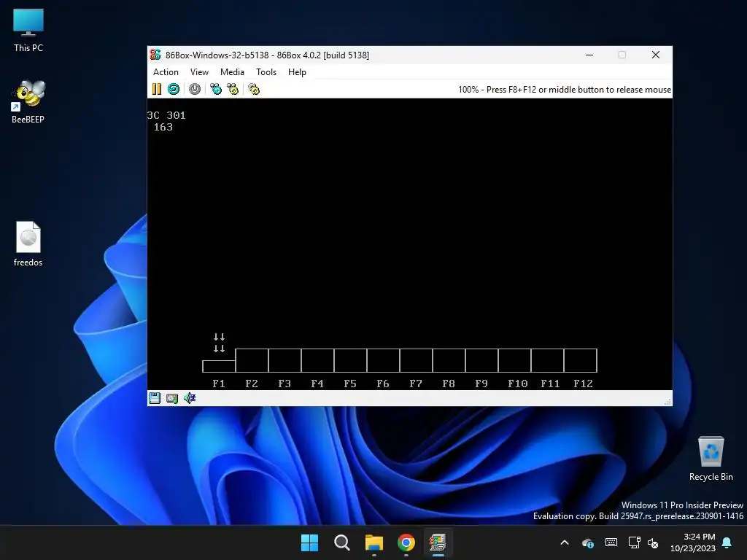Click the F1 slot box in emulated screen
Viewport: 747px width, 560px height.
219,366
